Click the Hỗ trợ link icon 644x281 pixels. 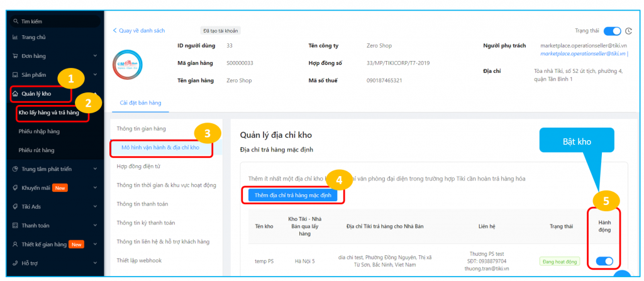tap(15, 263)
